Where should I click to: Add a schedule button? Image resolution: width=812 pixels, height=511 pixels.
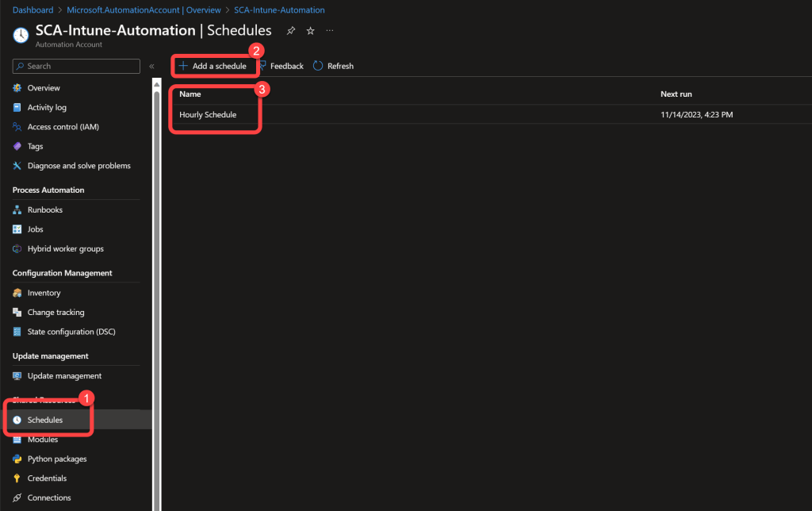212,66
